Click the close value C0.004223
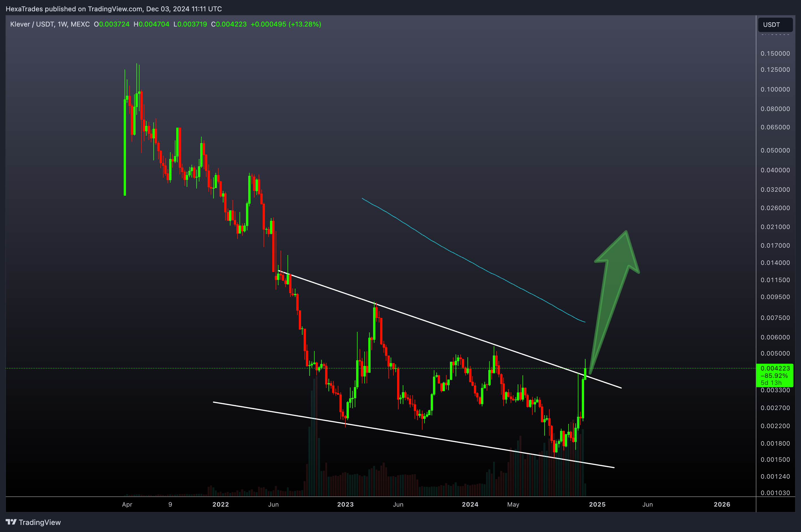This screenshot has width=801, height=532. tap(229, 25)
